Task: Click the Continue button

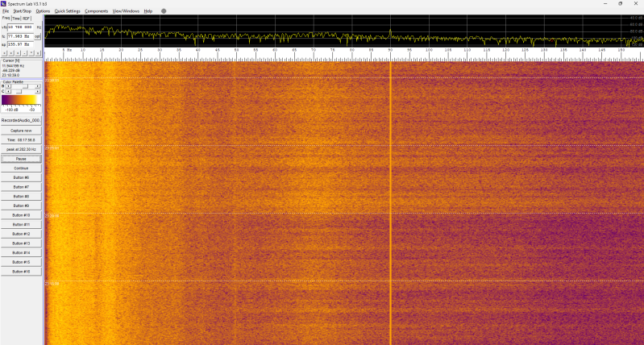Action: click(21, 168)
